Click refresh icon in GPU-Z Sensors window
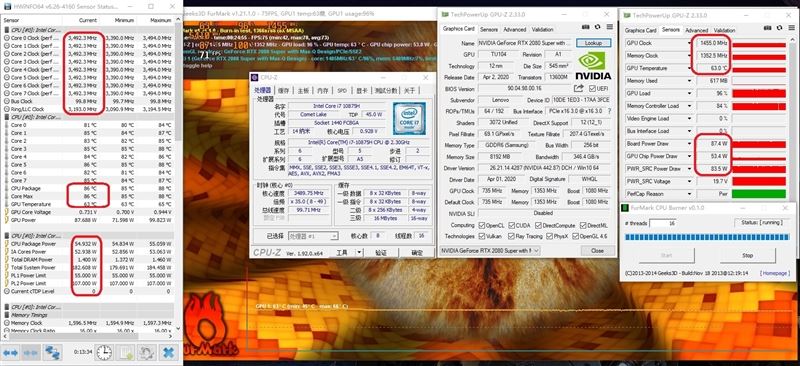The image size is (800, 366). pyautogui.click(x=779, y=29)
